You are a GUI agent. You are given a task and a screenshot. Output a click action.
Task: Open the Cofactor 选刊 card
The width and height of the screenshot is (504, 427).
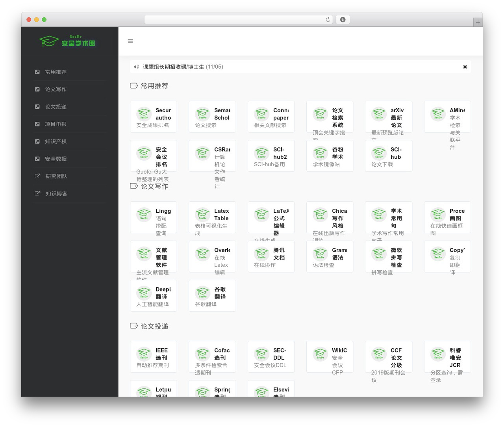(212, 357)
